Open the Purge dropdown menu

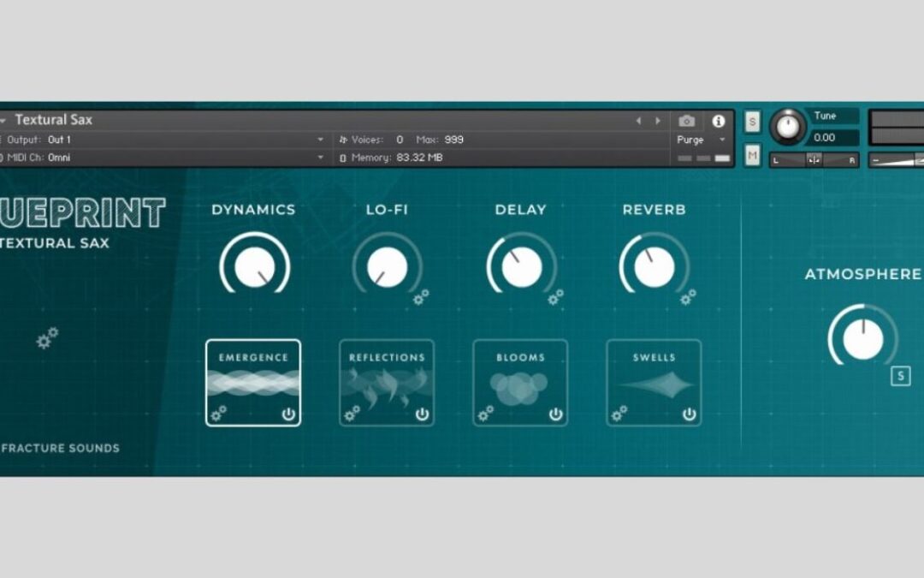click(x=701, y=140)
